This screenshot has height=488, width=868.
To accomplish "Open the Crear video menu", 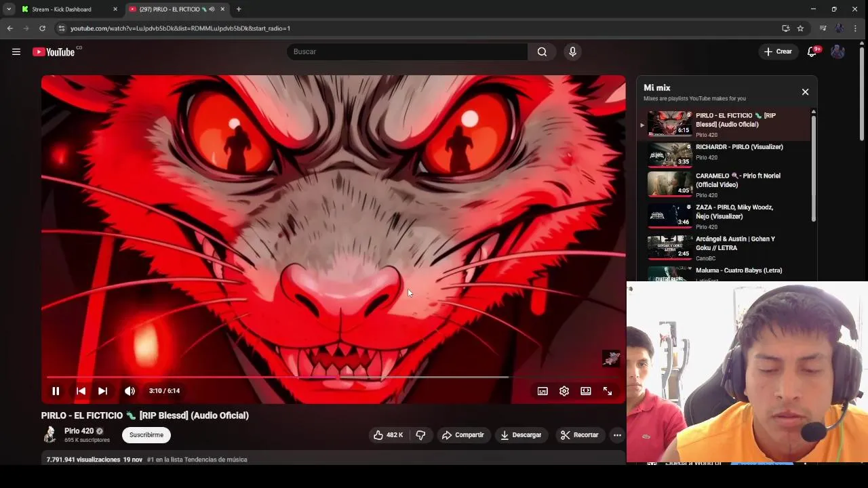I will [x=778, y=52].
